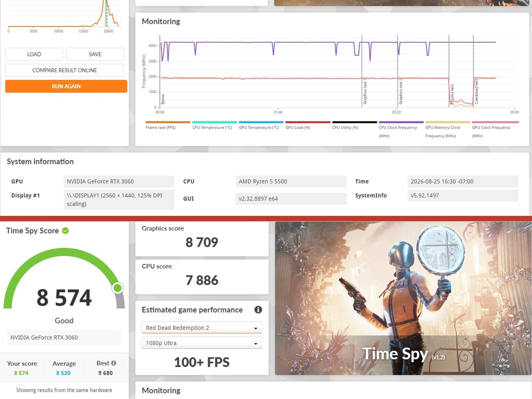
Task: Toggle the Frame rate (FPS) legend entry
Action: 168,125
